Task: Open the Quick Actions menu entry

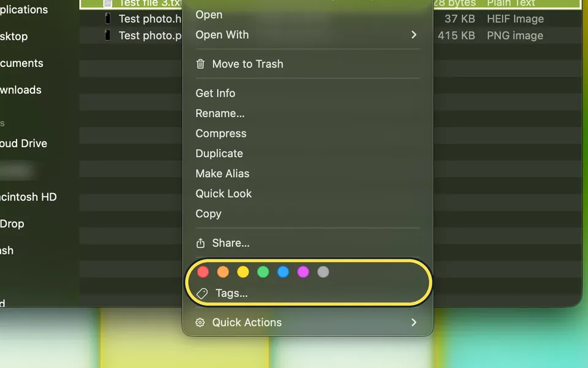Action: coord(307,322)
